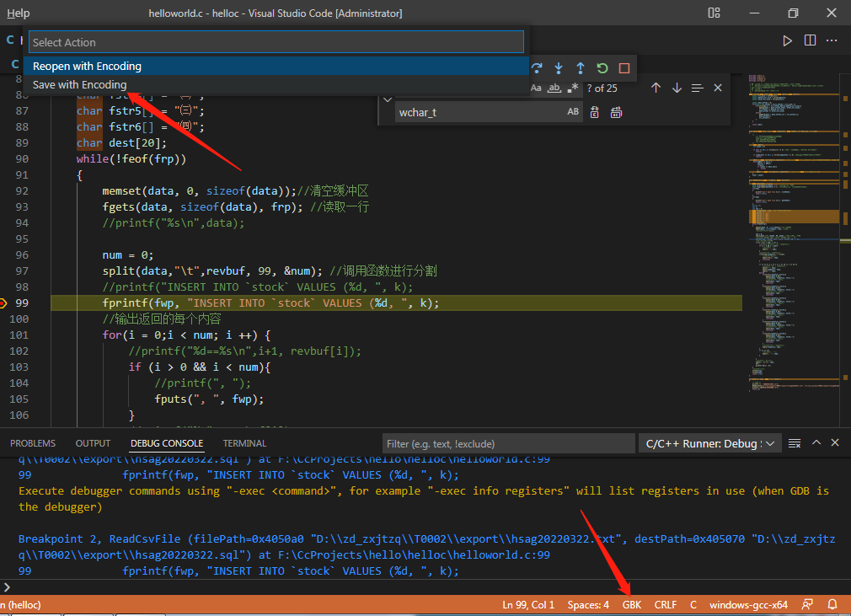851x616 pixels.
Task: Restart the debug session
Action: [x=602, y=68]
